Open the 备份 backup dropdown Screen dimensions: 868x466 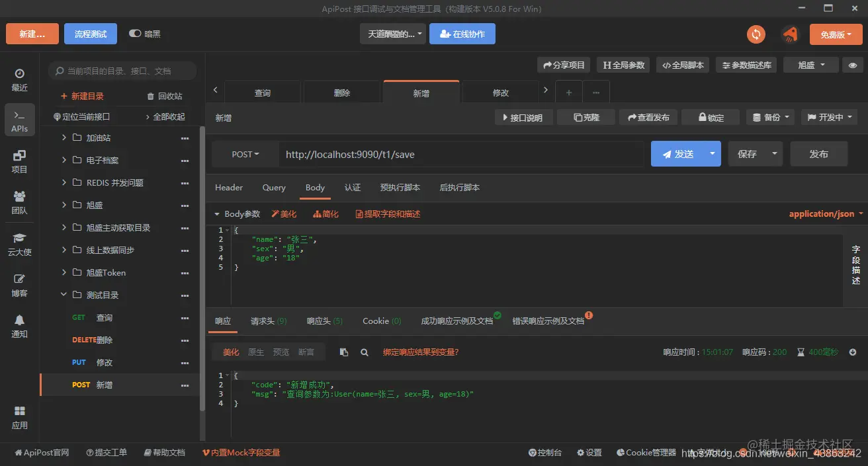pos(770,118)
